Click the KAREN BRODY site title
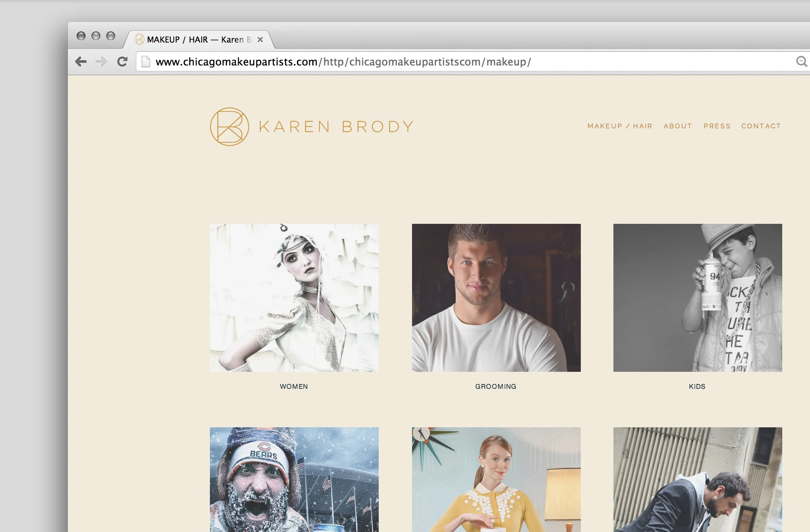Image resolution: width=810 pixels, height=532 pixels. (x=336, y=127)
